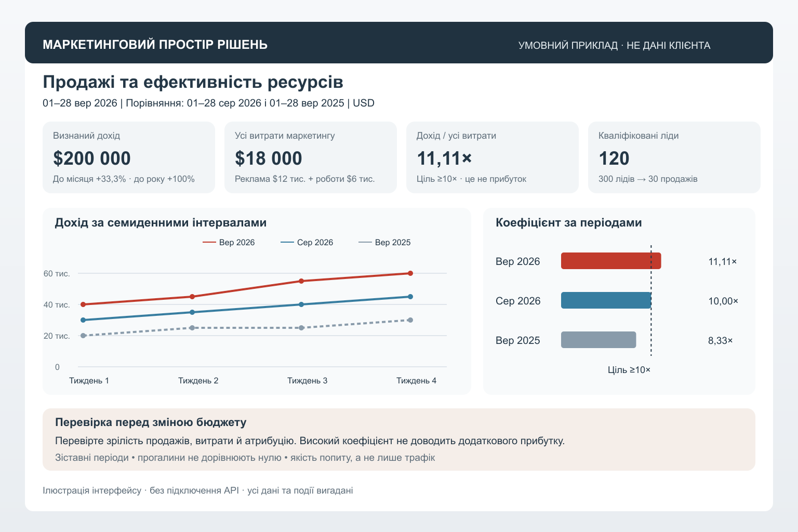
Task: Click the red Вер 2026 point at Тиждень 1
Action: (83, 304)
